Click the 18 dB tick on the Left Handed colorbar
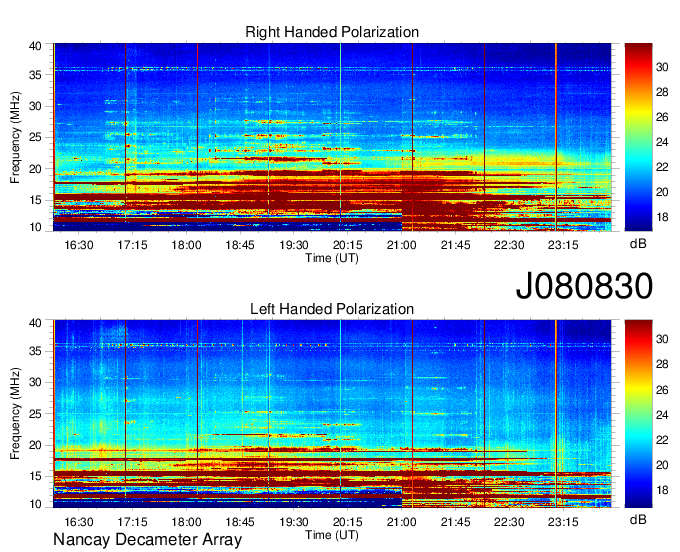 point(662,490)
